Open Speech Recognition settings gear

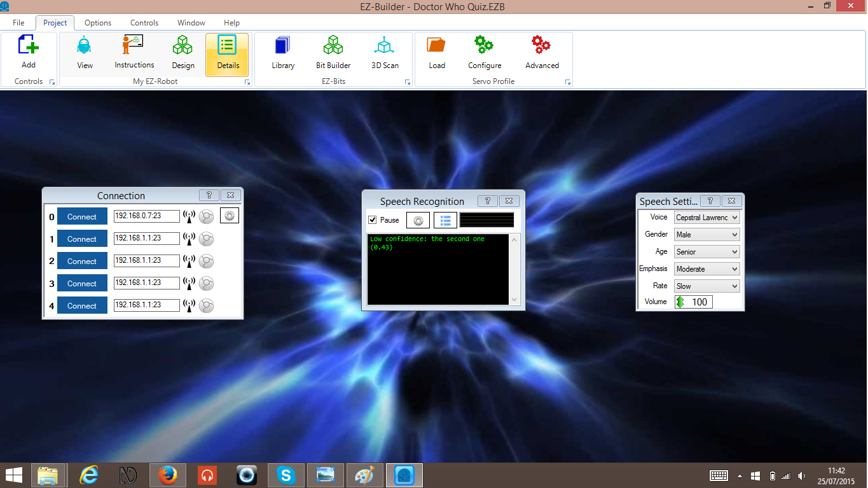click(418, 220)
